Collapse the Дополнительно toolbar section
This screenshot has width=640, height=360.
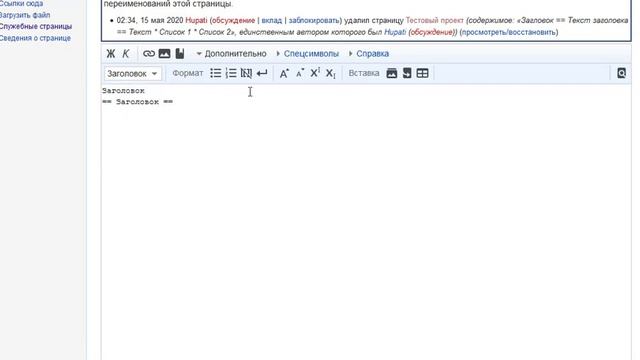point(231,53)
